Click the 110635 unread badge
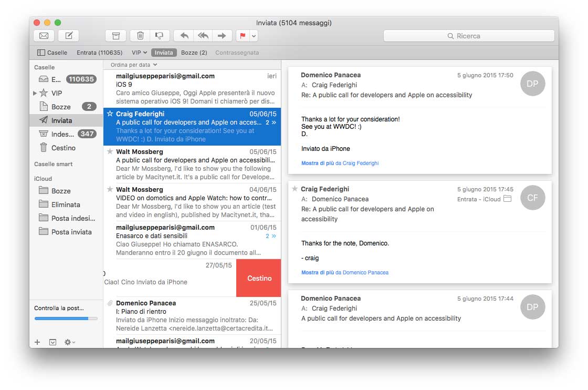The width and height of the screenshot is (588, 390). [x=81, y=79]
